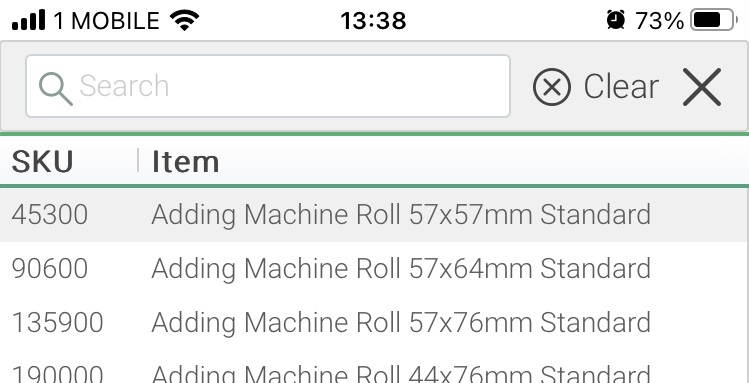749x383 pixels.
Task: Click Adding Machine Roll 57x76mm Standard
Action: coord(401,322)
